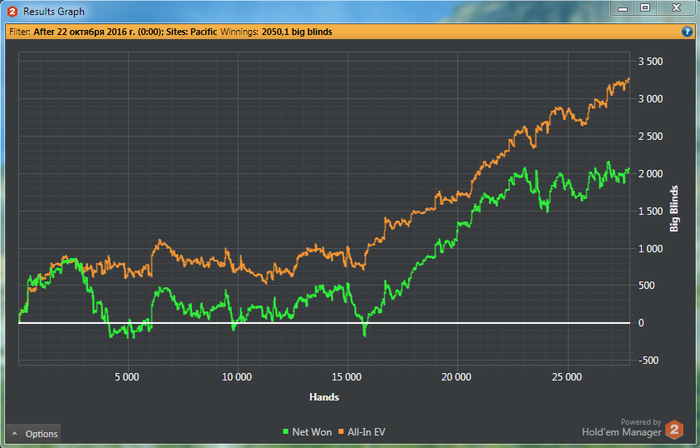This screenshot has width=700, height=448.
Task: Click the Hold'em Manager 2 logo badge
Action: [x=674, y=430]
